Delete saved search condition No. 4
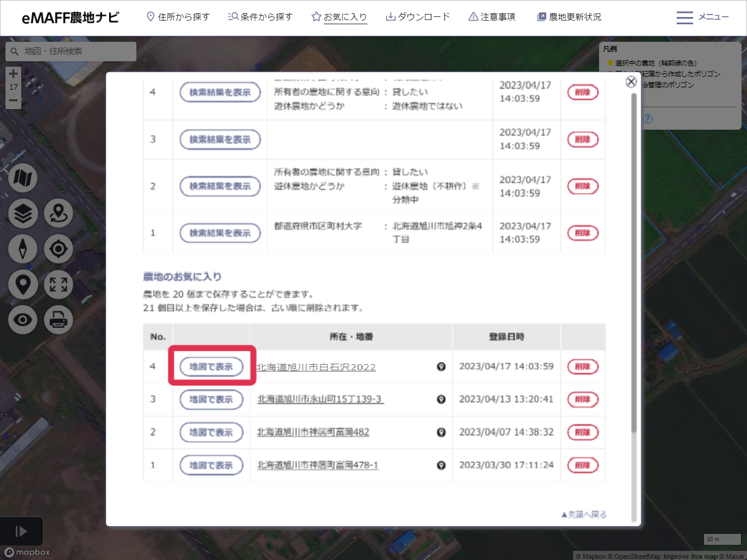Image resolution: width=747 pixels, height=560 pixels. [583, 92]
